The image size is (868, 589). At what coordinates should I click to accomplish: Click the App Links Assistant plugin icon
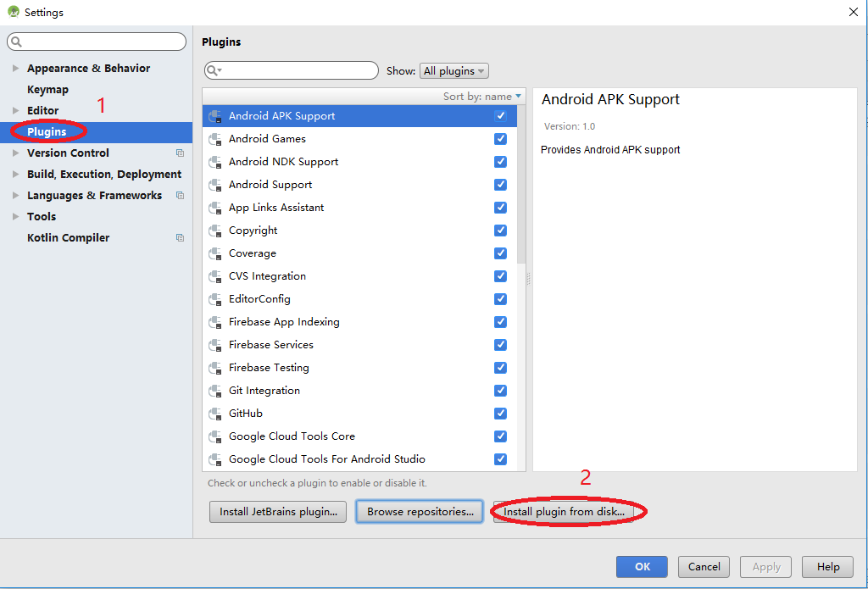point(214,208)
